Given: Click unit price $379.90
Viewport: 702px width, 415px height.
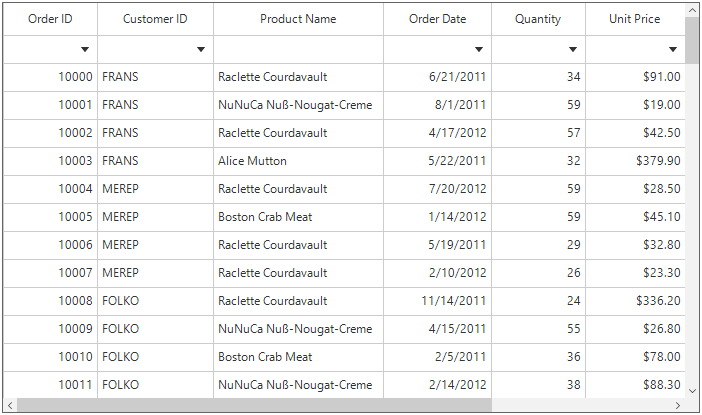Looking at the screenshot, I should pos(635,161).
